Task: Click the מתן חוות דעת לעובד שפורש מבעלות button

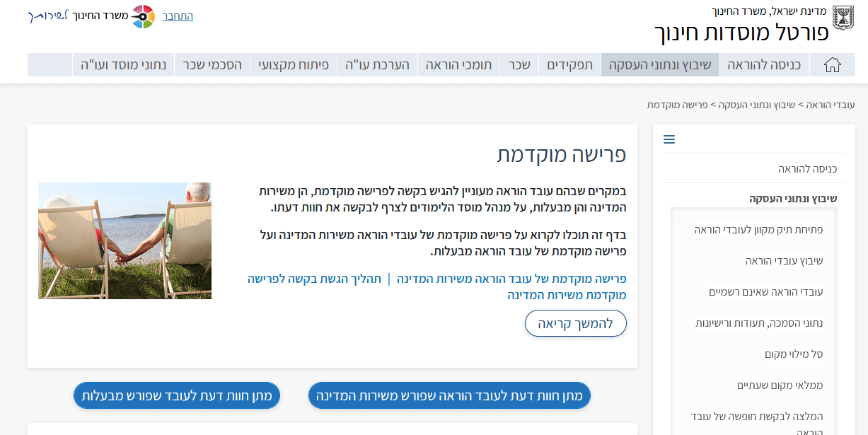Action: pos(176,395)
